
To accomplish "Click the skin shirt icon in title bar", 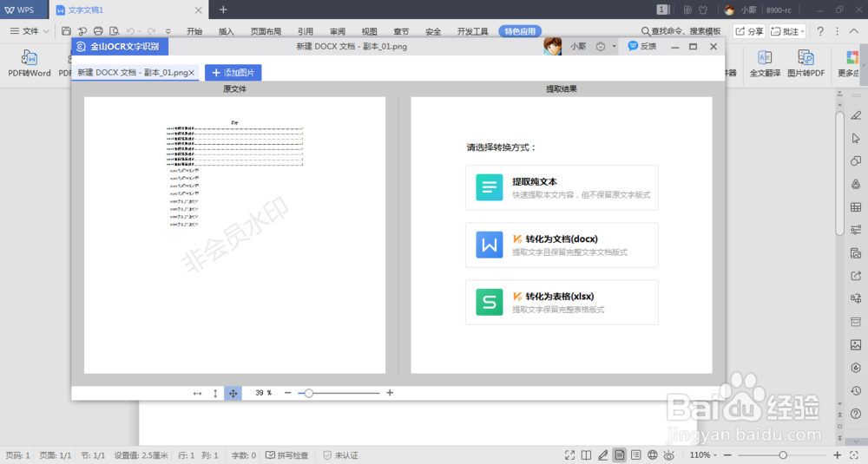I will point(703,10).
